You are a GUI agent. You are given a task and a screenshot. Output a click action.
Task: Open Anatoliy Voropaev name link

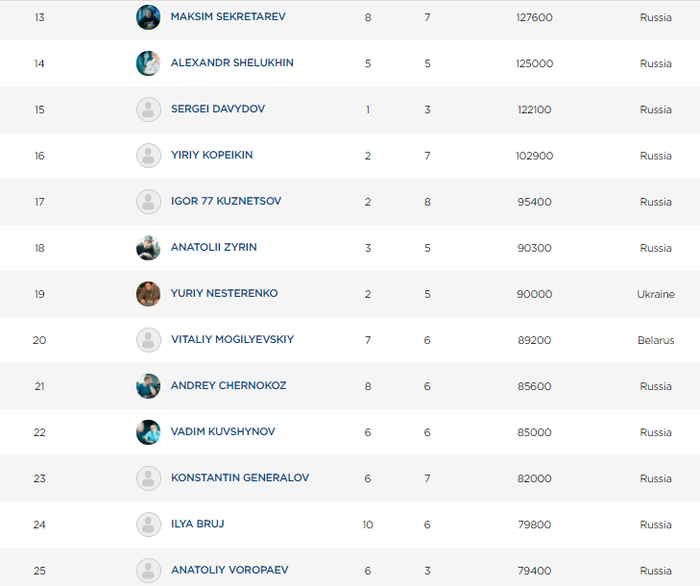[231, 570]
